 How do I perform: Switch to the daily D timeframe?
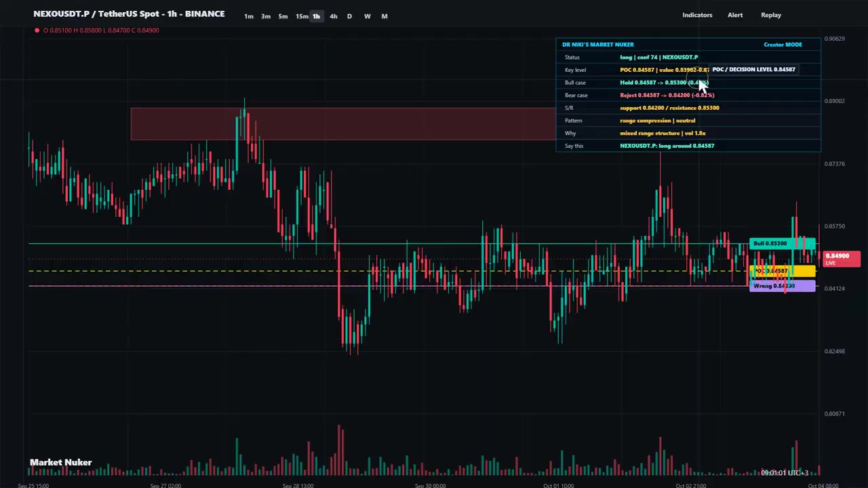[x=349, y=16]
